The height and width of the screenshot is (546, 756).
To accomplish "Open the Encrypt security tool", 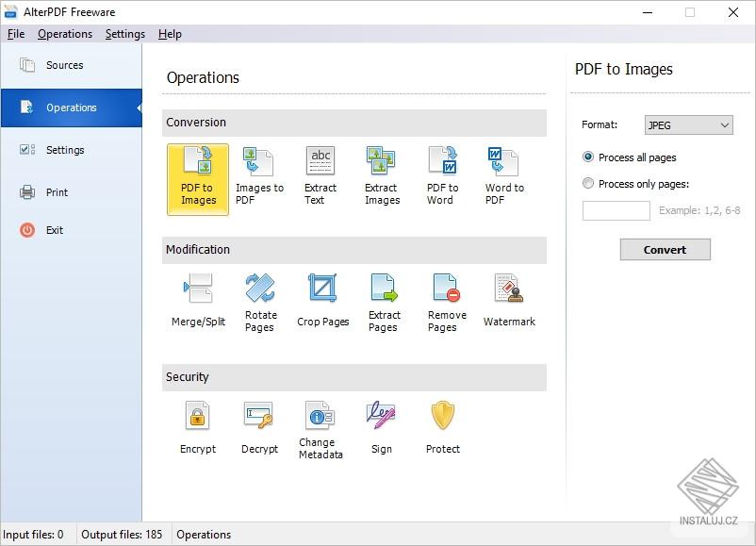I will pos(197,424).
